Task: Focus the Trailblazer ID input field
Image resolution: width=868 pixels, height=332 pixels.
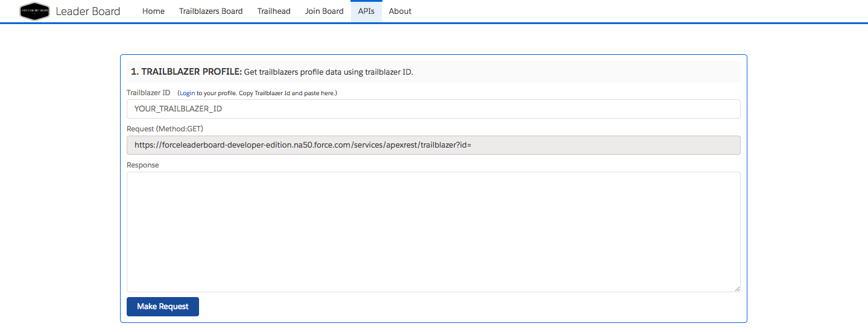Action: point(433,109)
